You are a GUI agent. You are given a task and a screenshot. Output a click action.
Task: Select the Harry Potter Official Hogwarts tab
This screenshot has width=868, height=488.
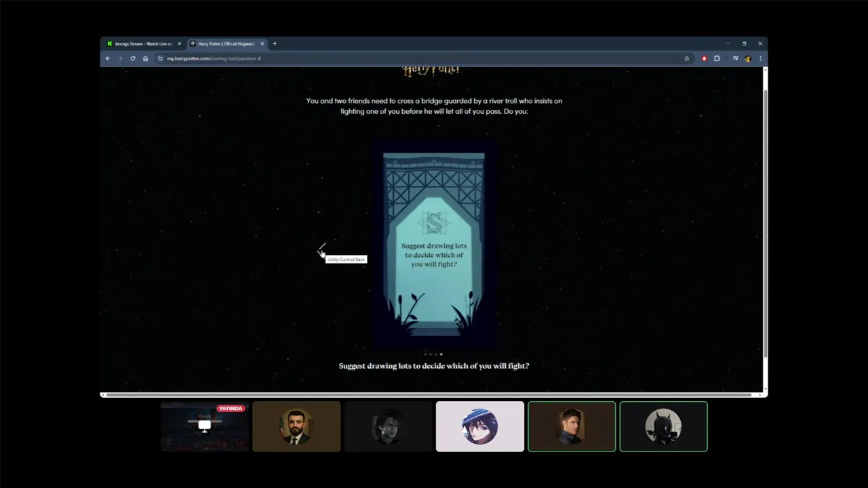pos(227,43)
